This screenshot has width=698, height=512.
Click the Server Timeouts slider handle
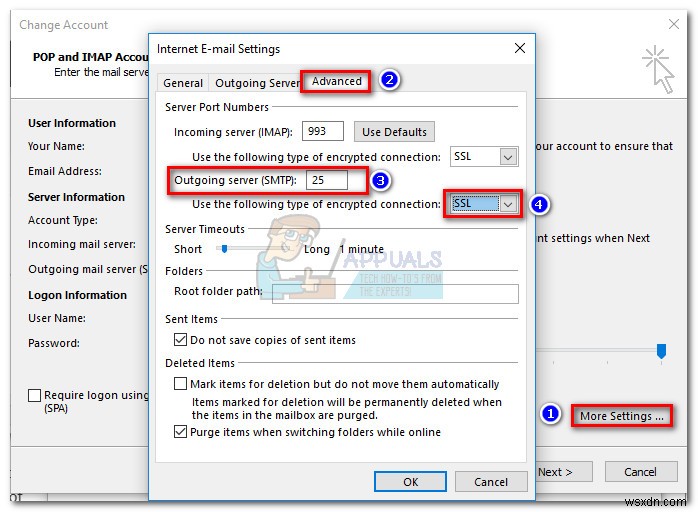tap(224, 248)
